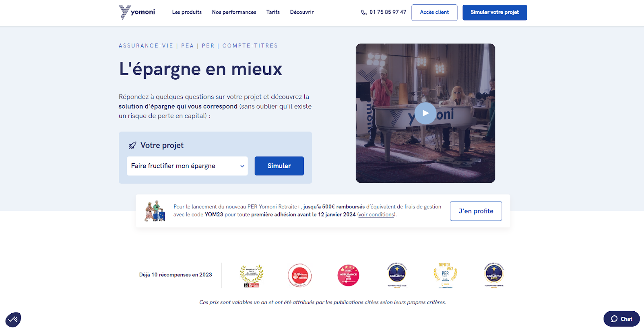Go to the Tarifs page
Image resolution: width=644 pixels, height=331 pixels.
pyautogui.click(x=273, y=12)
